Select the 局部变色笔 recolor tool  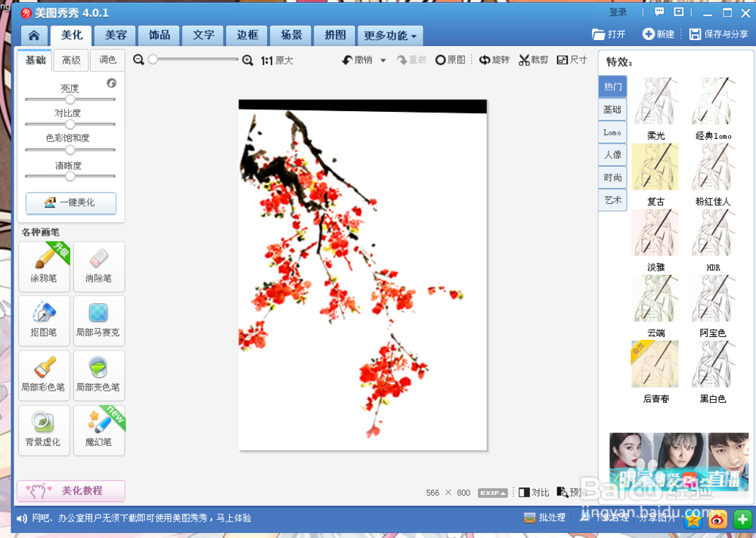pyautogui.click(x=99, y=376)
